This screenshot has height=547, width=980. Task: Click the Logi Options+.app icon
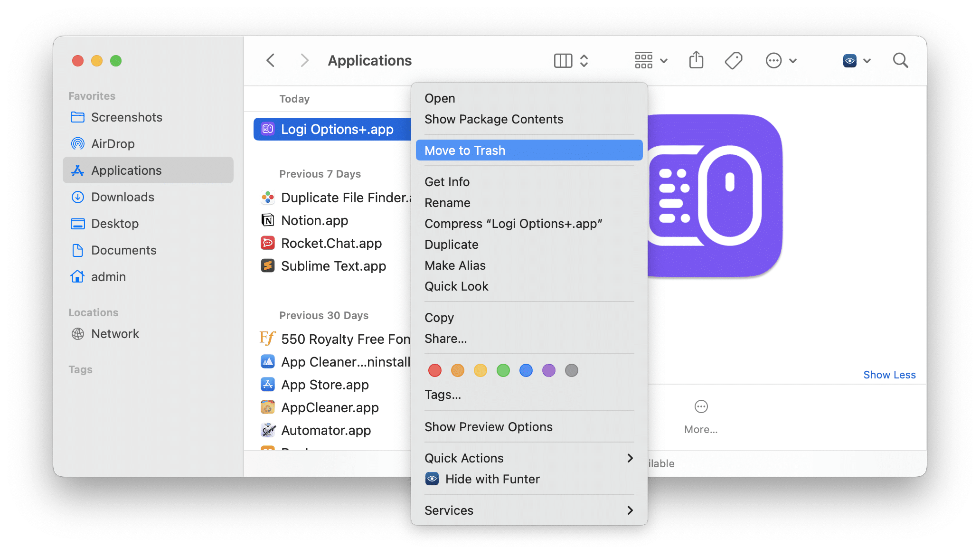[268, 129]
